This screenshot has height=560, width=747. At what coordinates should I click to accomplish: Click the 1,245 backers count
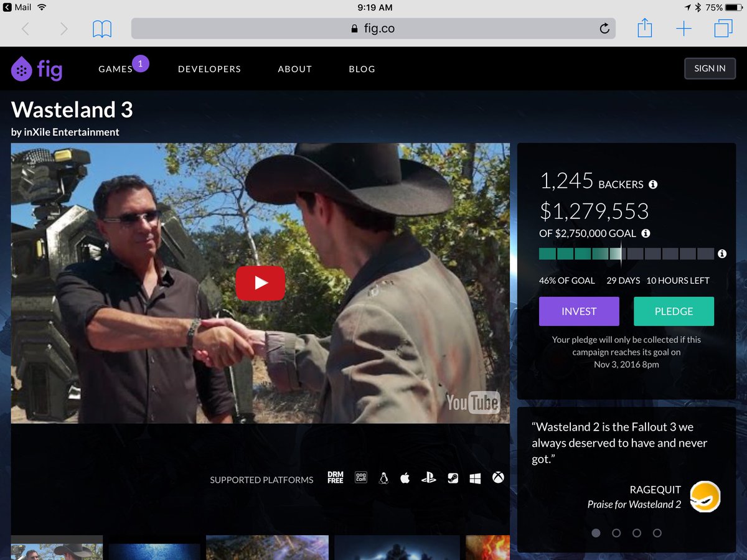click(x=566, y=181)
